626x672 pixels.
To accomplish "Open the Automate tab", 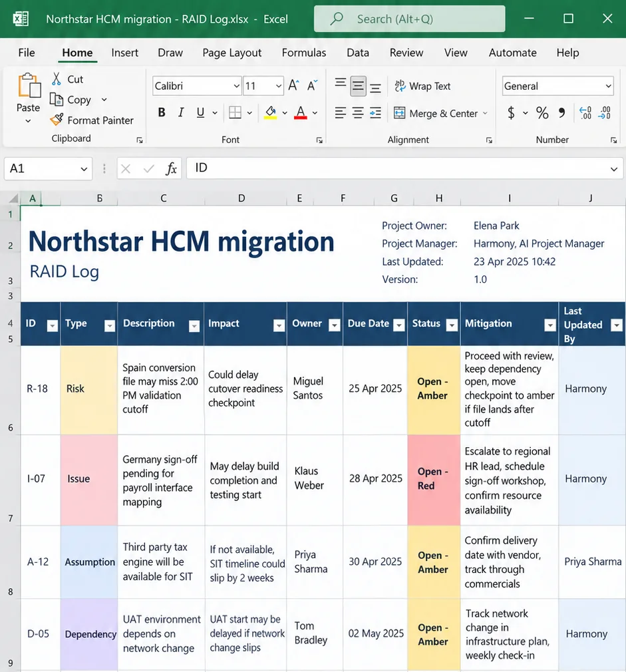I will (512, 53).
